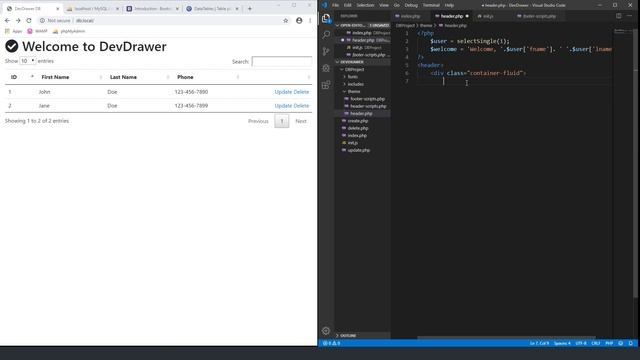Sort the table by First Name column
640x360 pixels.
point(70,77)
